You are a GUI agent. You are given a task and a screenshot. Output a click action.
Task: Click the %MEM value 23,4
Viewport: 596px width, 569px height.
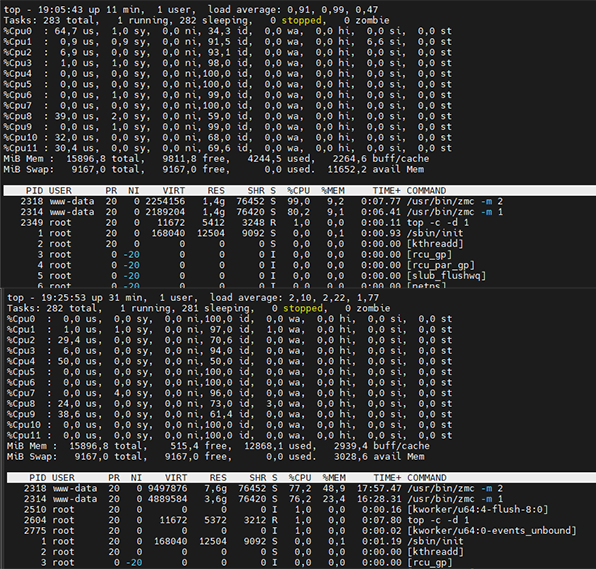(x=334, y=499)
